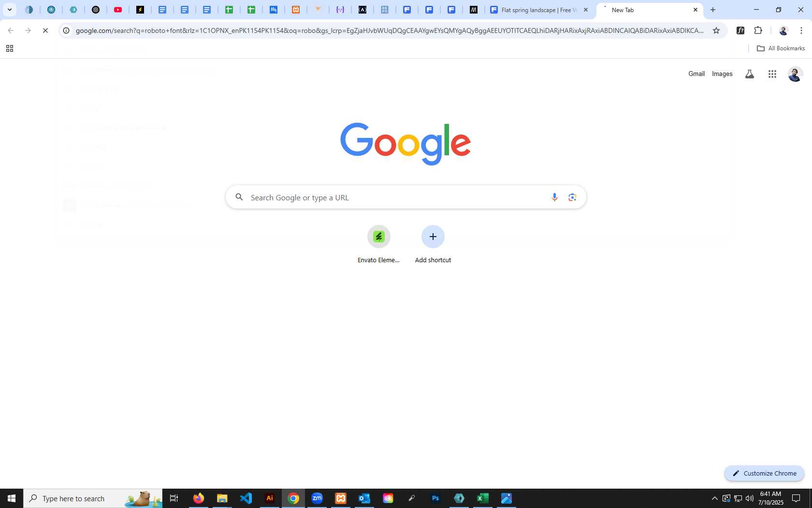Open the notification center
The width and height of the screenshot is (812, 508).
coord(796,498)
